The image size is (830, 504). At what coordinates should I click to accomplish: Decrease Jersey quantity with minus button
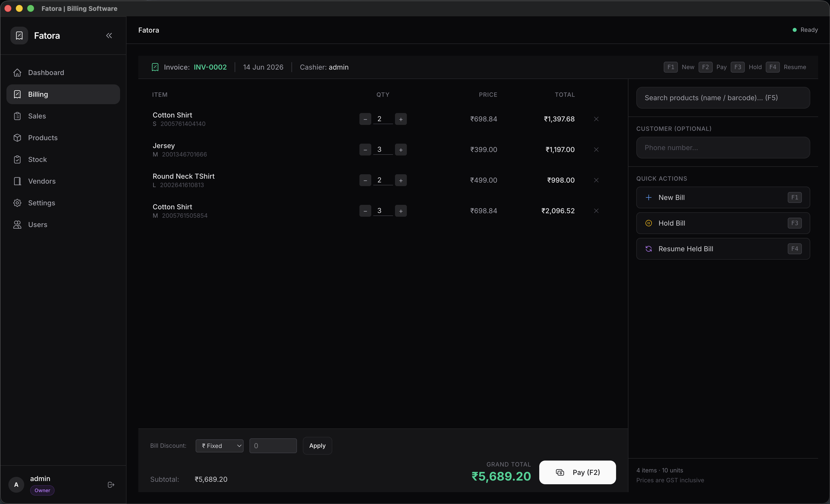365,150
